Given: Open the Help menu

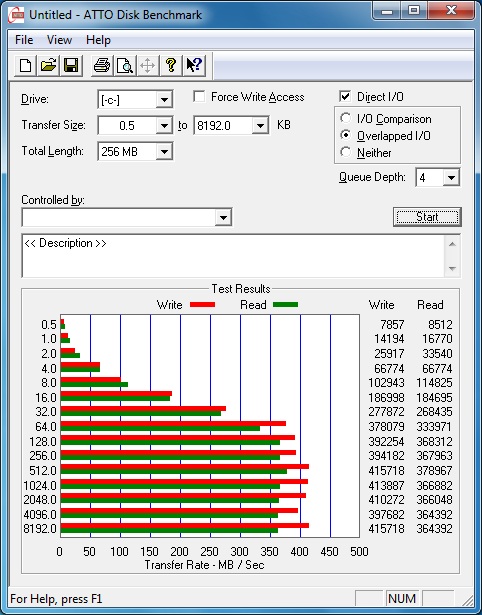Looking at the screenshot, I should pyautogui.click(x=98, y=40).
